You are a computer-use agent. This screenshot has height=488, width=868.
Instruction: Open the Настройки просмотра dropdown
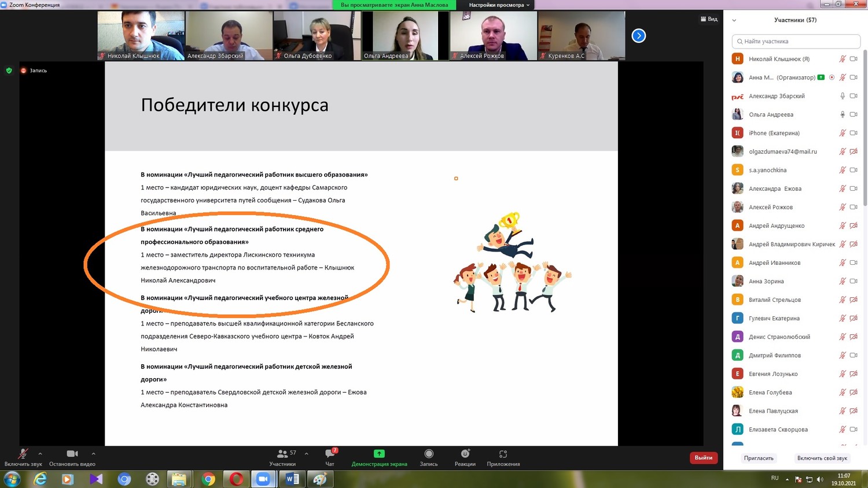[x=499, y=5]
